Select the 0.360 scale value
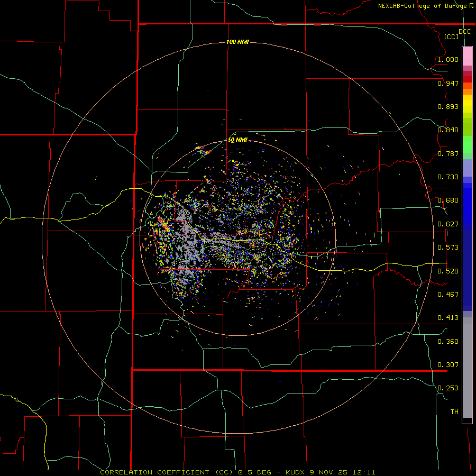The height and width of the screenshot is (476, 476). pyautogui.click(x=448, y=342)
